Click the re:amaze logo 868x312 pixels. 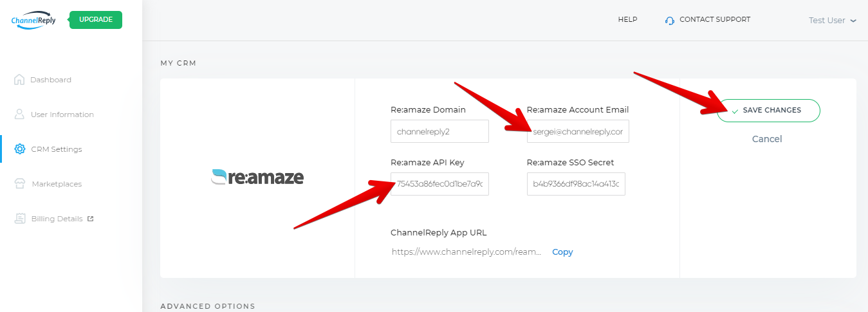257,177
